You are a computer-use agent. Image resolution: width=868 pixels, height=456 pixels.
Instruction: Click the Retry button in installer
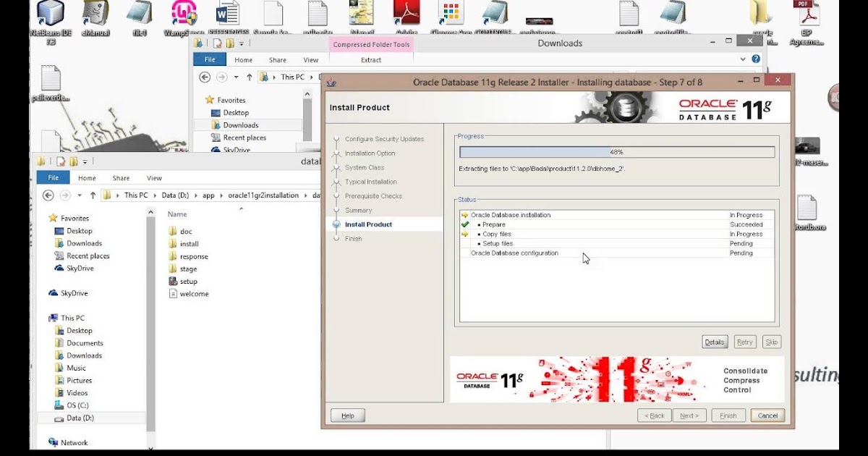pyautogui.click(x=745, y=342)
